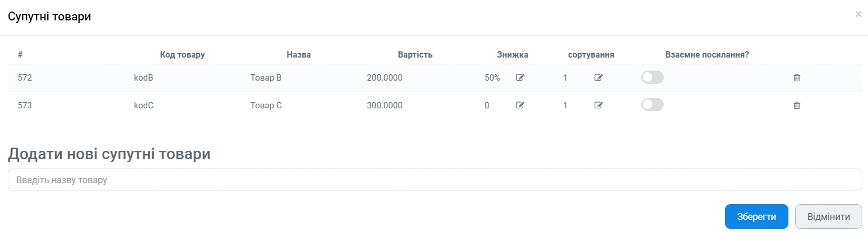Viewport: 868px width, 234px height.
Task: Click the Код товару column header
Action: click(x=182, y=54)
